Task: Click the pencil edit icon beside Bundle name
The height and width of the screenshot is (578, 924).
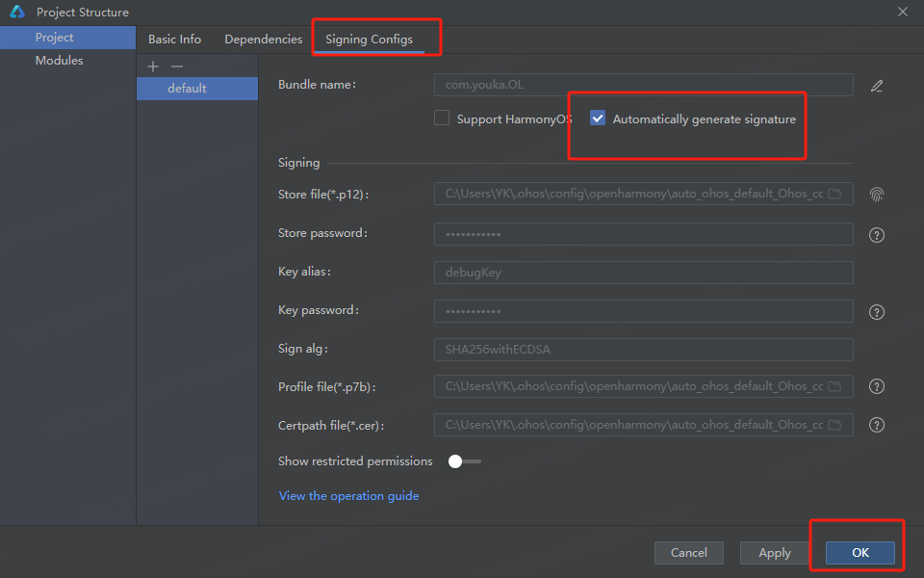Action: [876, 86]
